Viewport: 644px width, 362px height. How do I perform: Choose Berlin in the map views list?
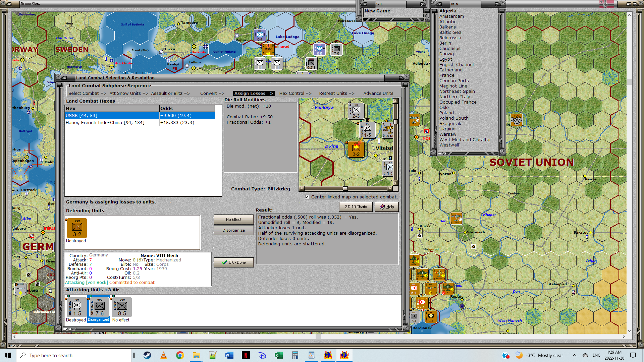[445, 43]
